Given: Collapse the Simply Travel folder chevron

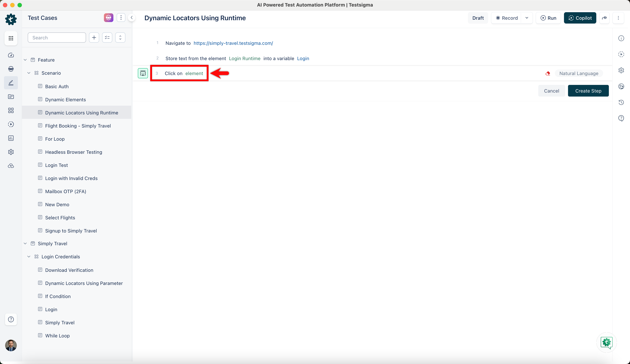Looking at the screenshot, I should point(25,243).
